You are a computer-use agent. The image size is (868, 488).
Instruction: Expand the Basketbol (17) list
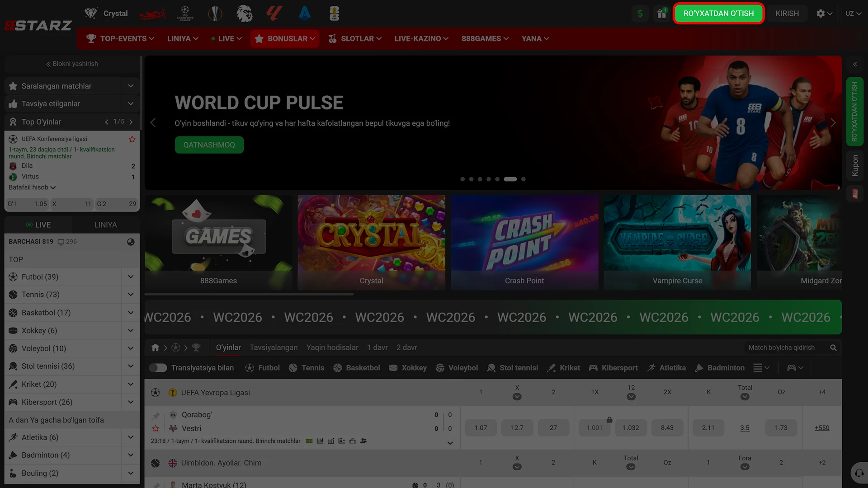pyautogui.click(x=131, y=313)
